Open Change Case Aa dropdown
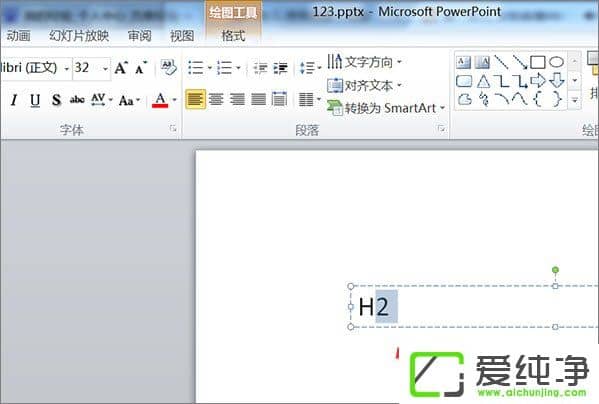The height and width of the screenshot is (404, 599). tap(130, 100)
